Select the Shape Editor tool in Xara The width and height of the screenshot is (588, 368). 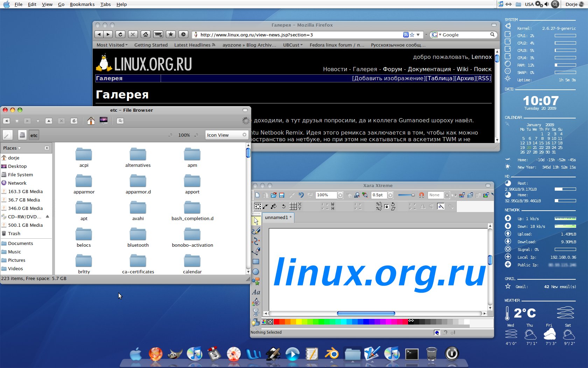256,241
